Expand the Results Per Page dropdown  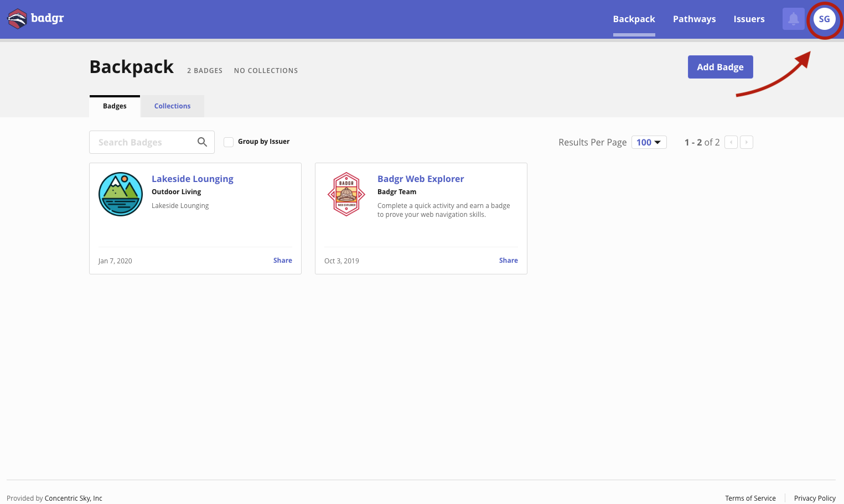pos(649,142)
